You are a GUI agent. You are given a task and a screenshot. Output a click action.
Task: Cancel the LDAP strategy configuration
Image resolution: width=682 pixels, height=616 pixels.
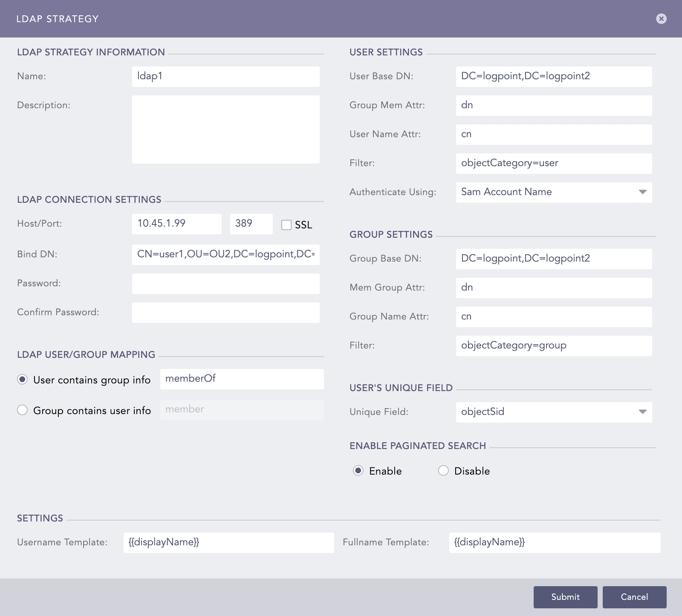[x=634, y=597]
